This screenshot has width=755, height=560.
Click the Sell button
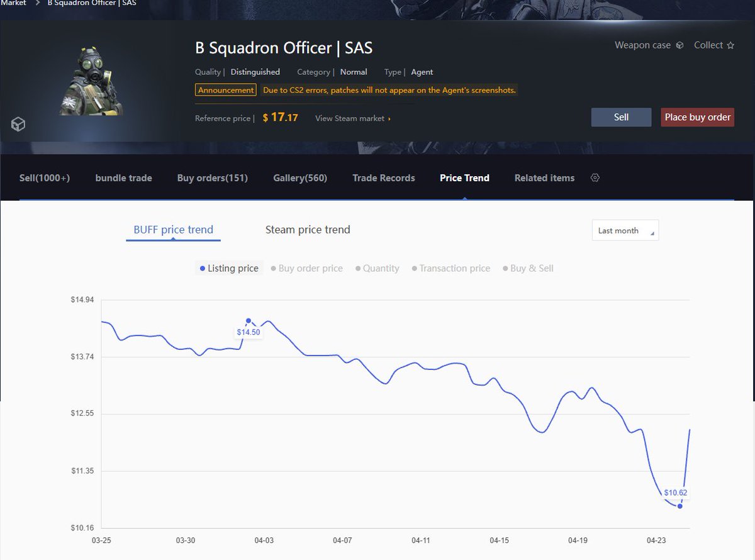(621, 117)
